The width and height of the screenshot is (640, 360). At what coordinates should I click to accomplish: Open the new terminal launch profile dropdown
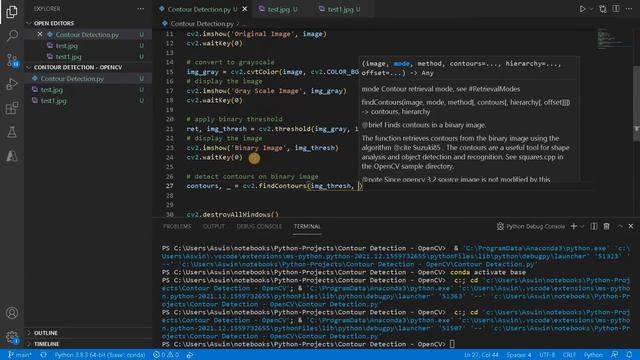[582, 227]
